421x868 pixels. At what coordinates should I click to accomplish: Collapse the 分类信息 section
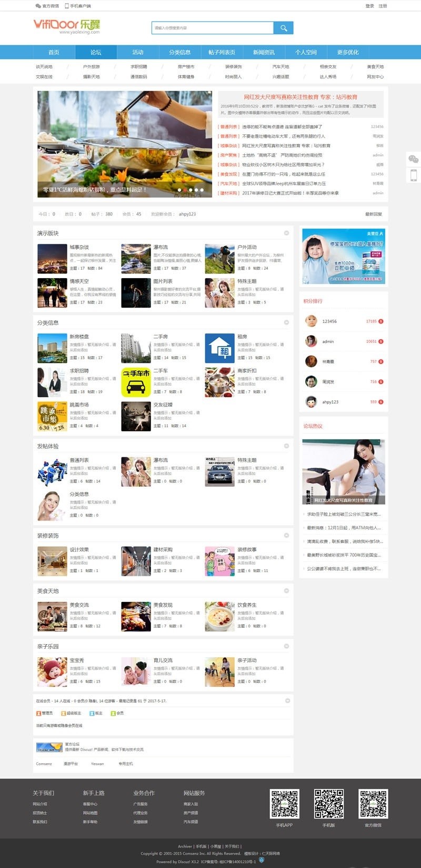point(286,322)
